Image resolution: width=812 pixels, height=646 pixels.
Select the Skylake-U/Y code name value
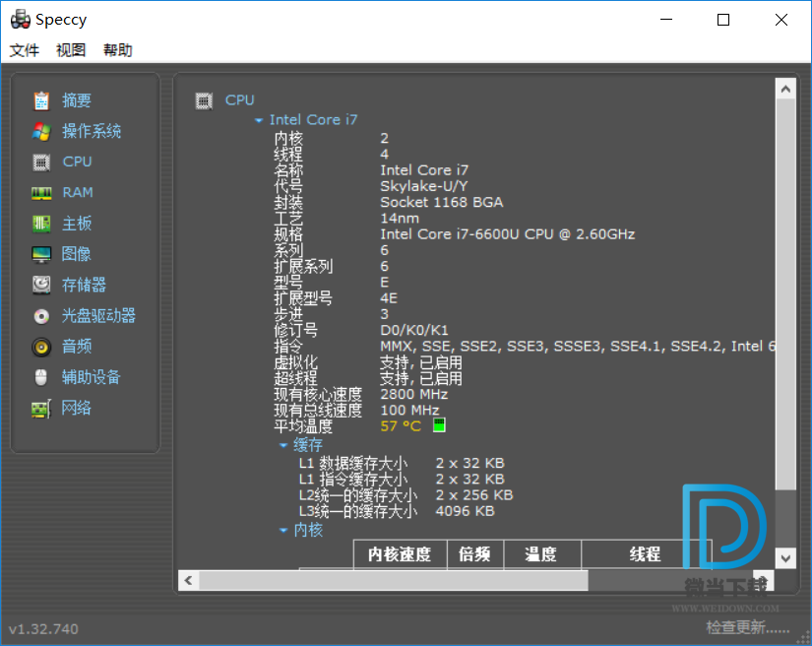pos(424,186)
